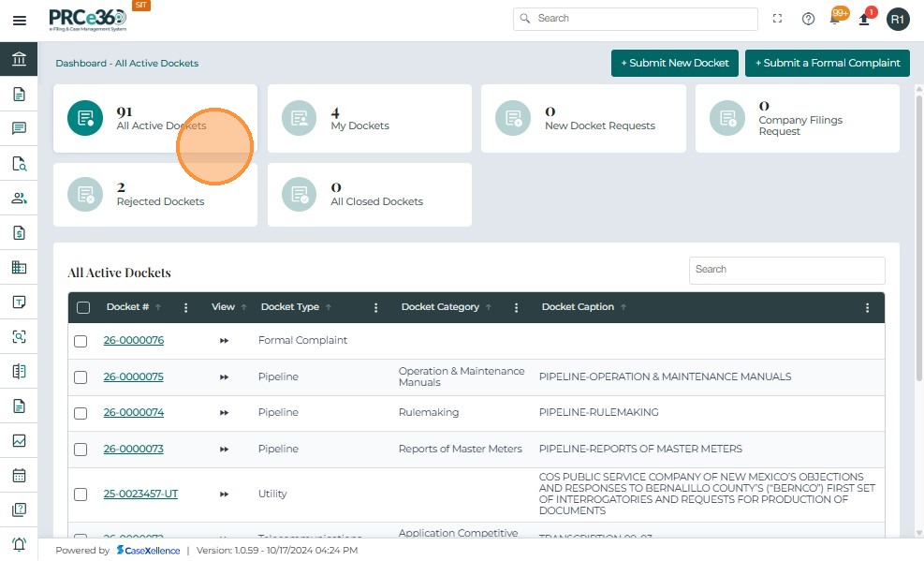This screenshot has width=924, height=561.
Task: Expand row details for docket 26-0000075
Action: (x=224, y=376)
